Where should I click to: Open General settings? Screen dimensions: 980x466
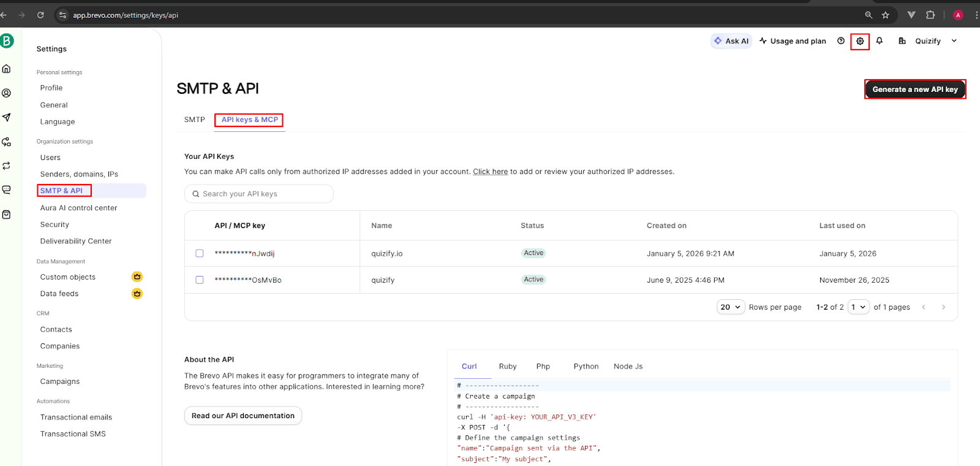54,105
